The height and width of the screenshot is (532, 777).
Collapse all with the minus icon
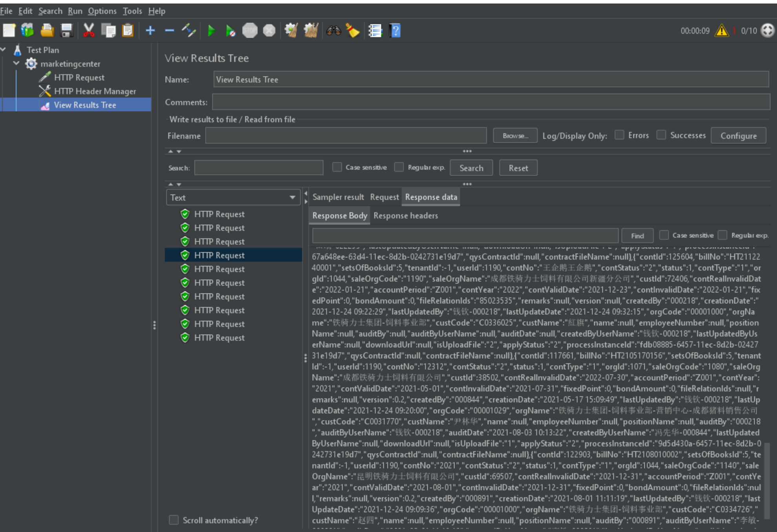pyautogui.click(x=170, y=30)
